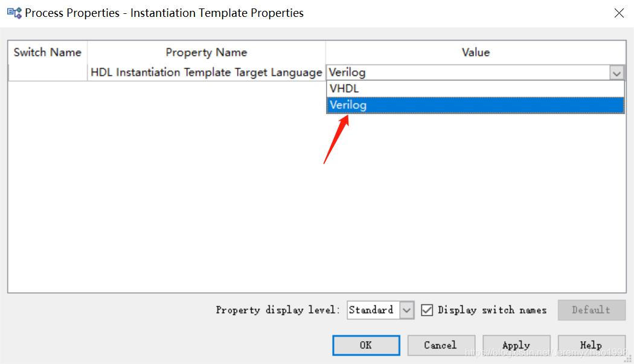Click the OK button
This screenshot has height=364, width=634.
pyautogui.click(x=365, y=345)
